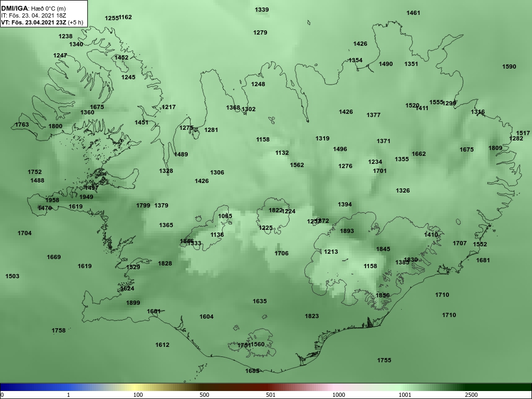Click the DMI/IGA Hæð 0°C title line

34,9
